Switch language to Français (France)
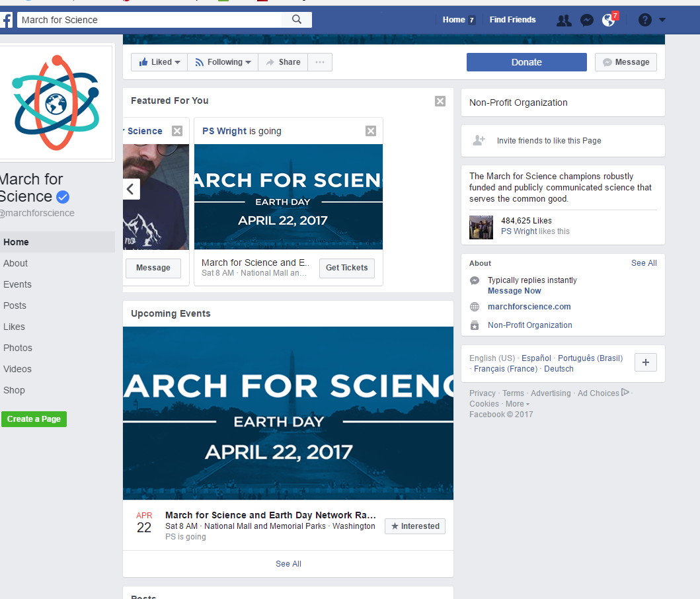The height and width of the screenshot is (599, 700). click(506, 369)
